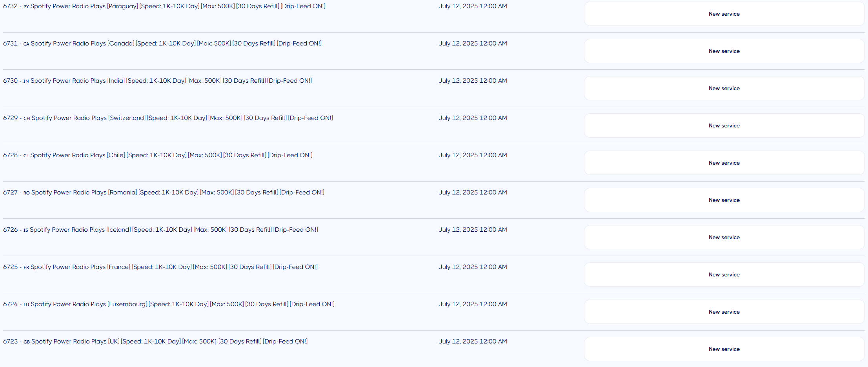Viewport: 868px width, 367px height.
Task: Click New service badge for Canada row
Action: coord(724,51)
